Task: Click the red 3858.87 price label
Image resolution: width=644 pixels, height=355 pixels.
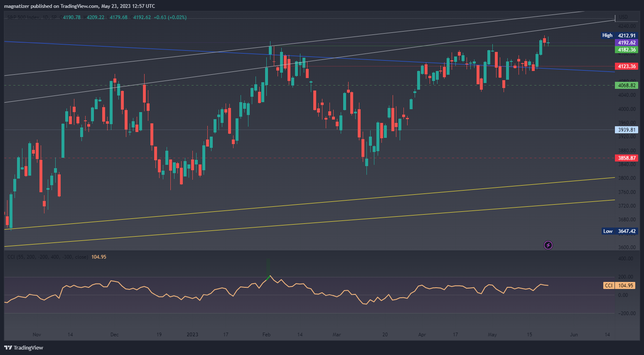Action: pyautogui.click(x=627, y=158)
